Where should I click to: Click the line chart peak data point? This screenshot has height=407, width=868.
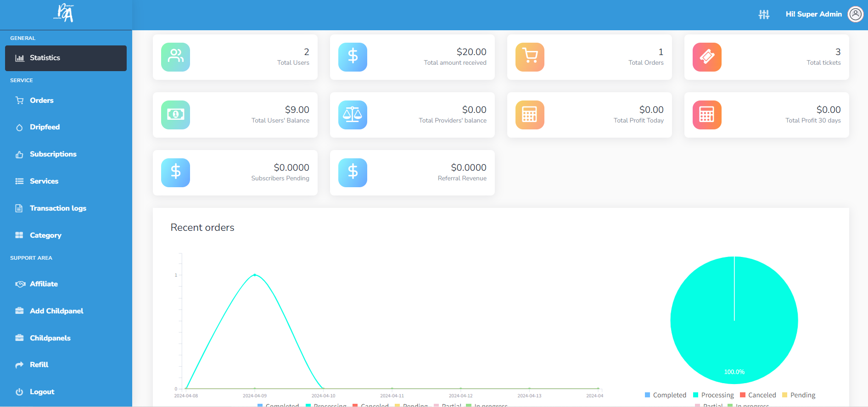(255, 275)
